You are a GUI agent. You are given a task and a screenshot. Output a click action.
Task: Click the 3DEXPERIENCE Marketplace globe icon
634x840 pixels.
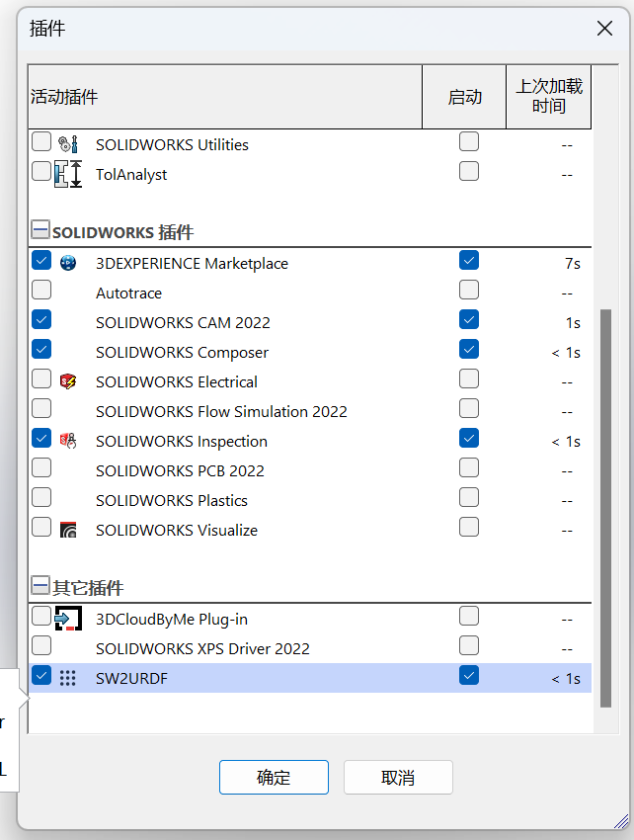(x=68, y=263)
